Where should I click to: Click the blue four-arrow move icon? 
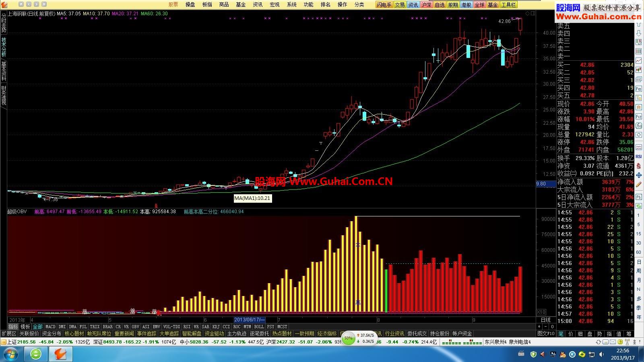click(639, 175)
